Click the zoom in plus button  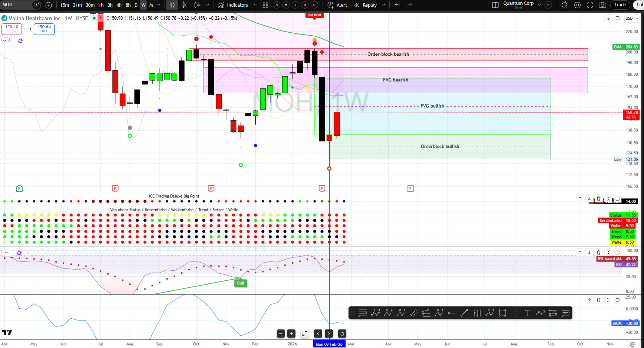point(291,334)
